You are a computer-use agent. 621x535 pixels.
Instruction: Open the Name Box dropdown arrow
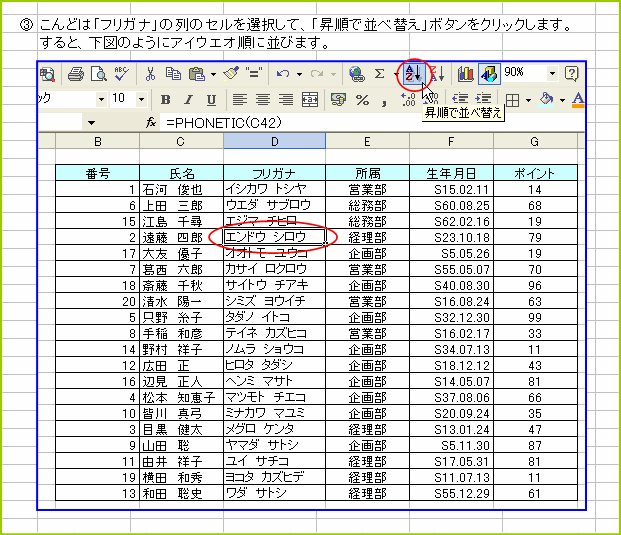91,123
